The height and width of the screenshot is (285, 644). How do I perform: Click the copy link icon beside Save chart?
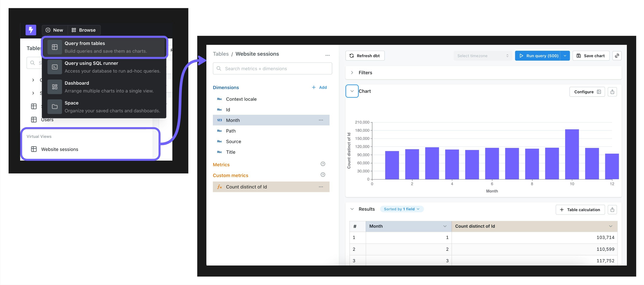pos(617,56)
